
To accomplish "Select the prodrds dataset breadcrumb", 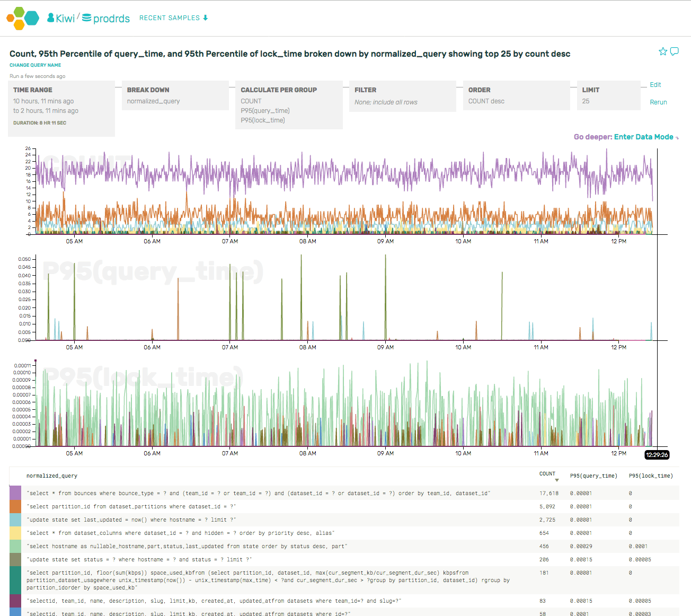I will (111, 18).
